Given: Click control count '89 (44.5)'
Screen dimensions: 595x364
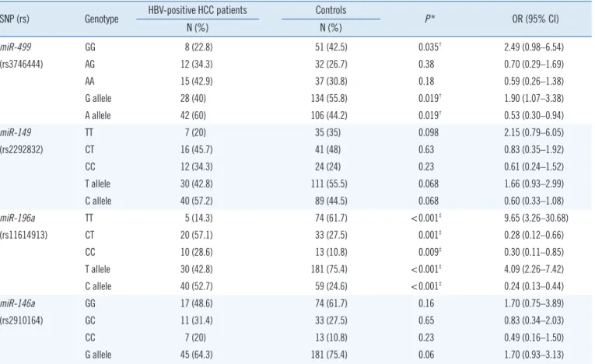Looking at the screenshot, I should click(x=331, y=201).
